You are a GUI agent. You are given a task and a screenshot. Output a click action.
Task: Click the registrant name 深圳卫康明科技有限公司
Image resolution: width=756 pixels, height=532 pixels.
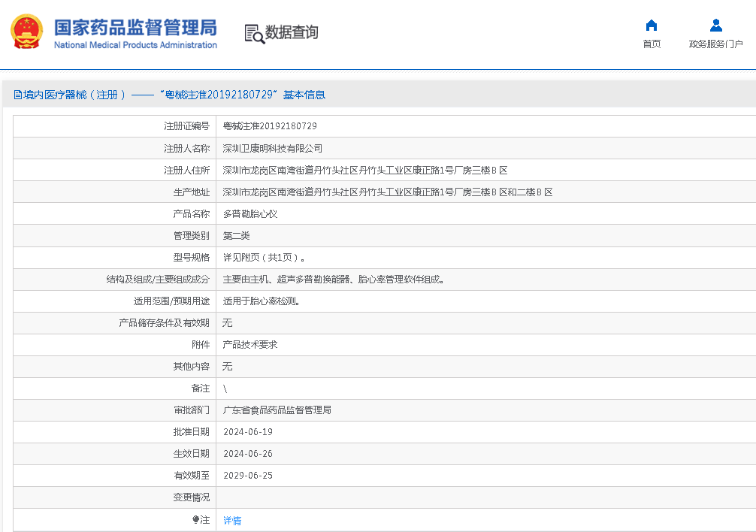tap(272, 148)
